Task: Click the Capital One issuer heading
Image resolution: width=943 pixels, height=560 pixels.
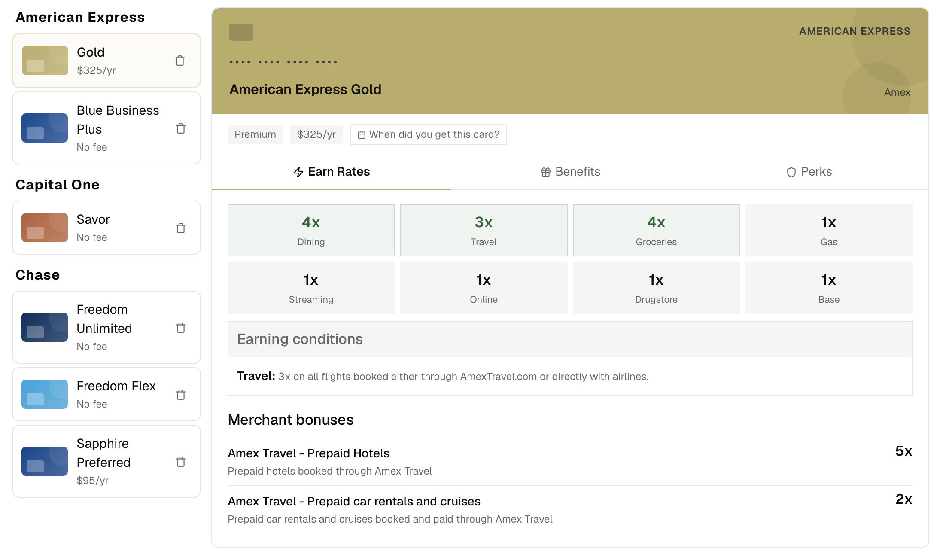Action: coord(58,185)
